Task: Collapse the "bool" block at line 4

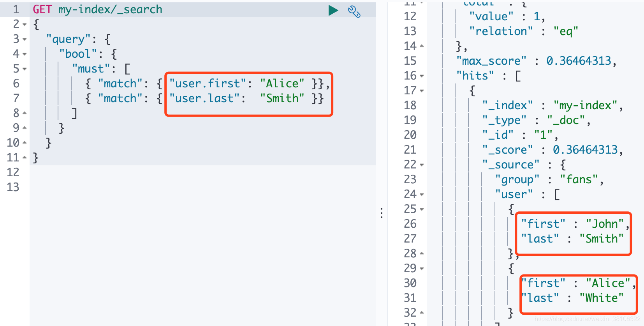Action: (25, 54)
